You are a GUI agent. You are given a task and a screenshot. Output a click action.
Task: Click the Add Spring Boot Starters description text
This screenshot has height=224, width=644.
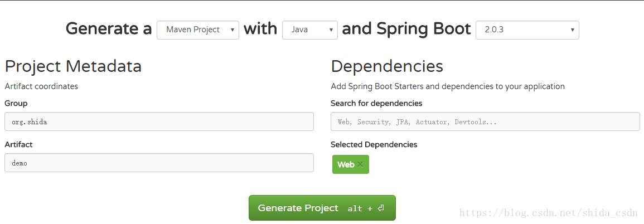click(x=448, y=86)
